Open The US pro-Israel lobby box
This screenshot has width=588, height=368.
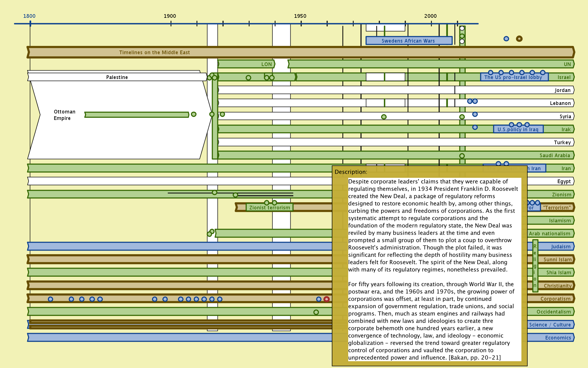pos(514,77)
